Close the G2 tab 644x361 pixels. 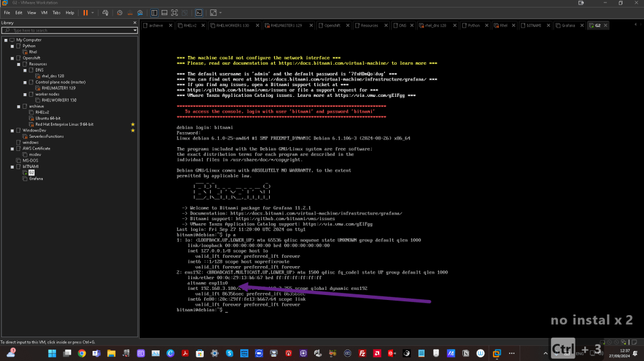[606, 25]
